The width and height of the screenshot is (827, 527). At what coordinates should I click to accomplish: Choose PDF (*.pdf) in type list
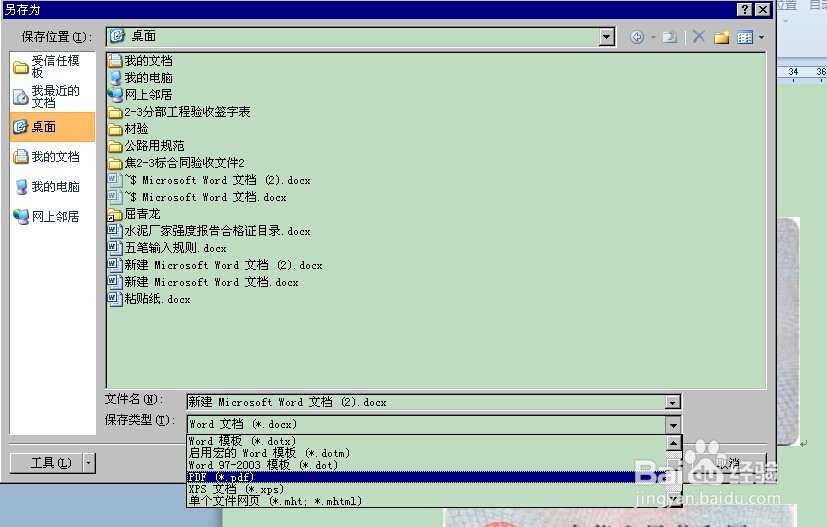426,477
